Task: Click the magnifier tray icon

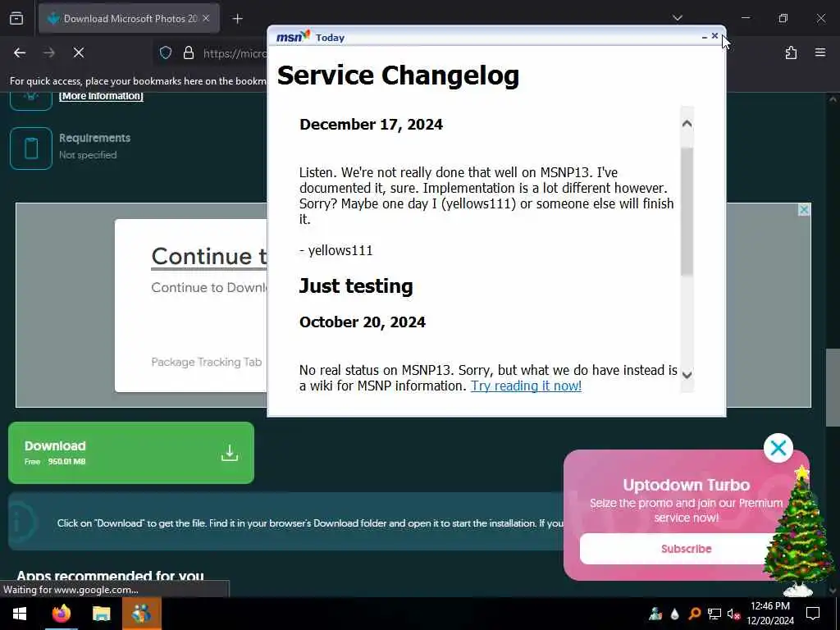Action: coord(694,614)
